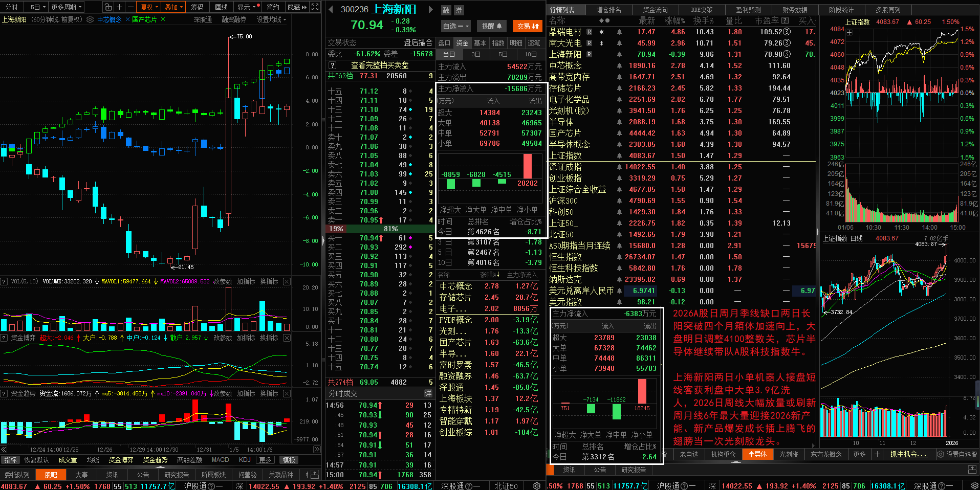Viewport: 980px width, 490px height.
Task: Click the 提醒 alert button
Action: point(492,26)
